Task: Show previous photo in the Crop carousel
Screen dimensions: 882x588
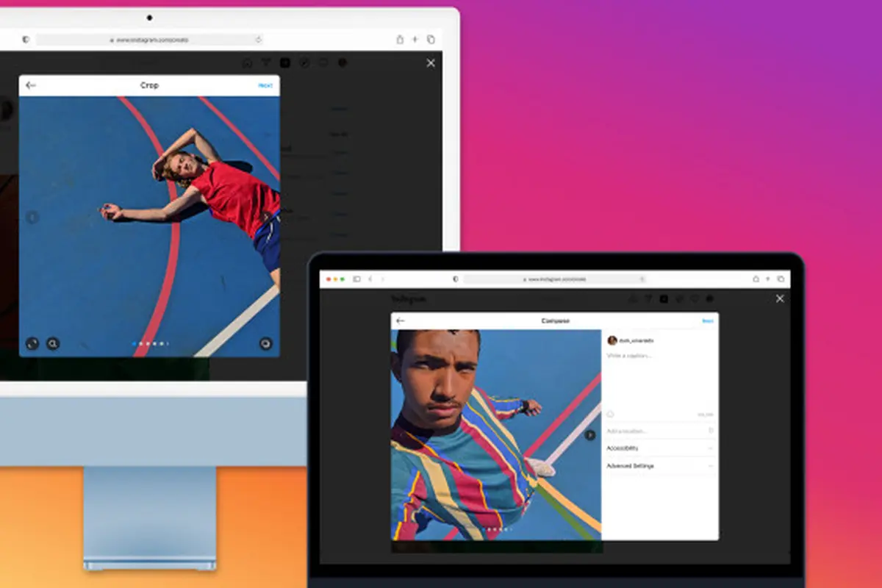Action: point(32,218)
